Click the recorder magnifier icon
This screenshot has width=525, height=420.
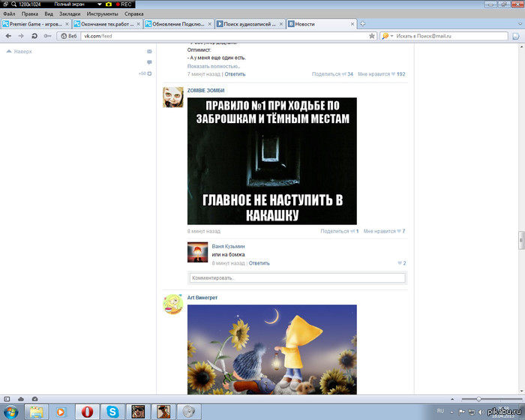click(13, 4)
